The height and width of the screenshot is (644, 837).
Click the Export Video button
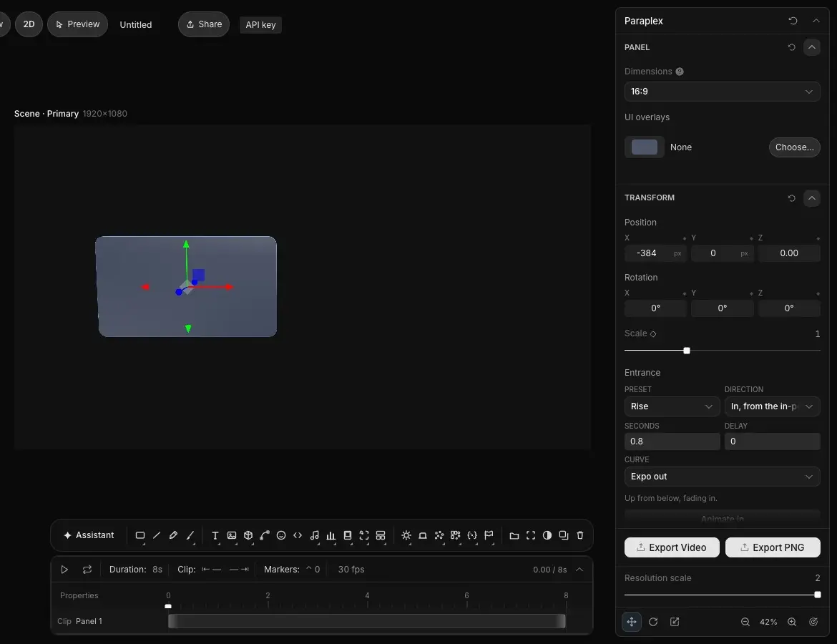pyautogui.click(x=672, y=547)
